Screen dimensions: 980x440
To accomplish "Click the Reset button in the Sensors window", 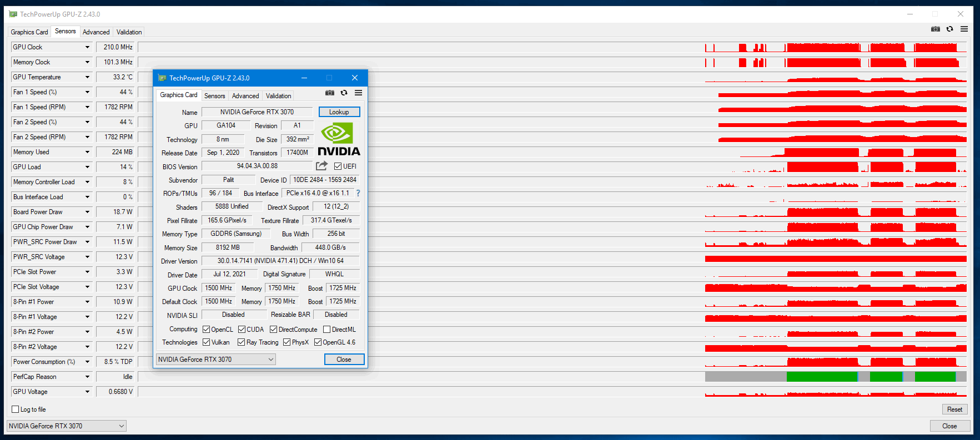I will 955,409.
